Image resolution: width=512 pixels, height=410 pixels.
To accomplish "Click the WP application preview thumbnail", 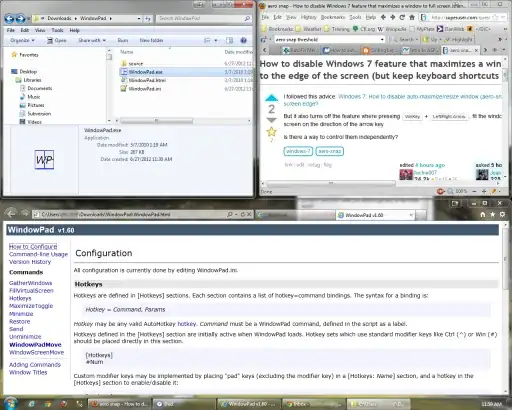I will (44, 159).
